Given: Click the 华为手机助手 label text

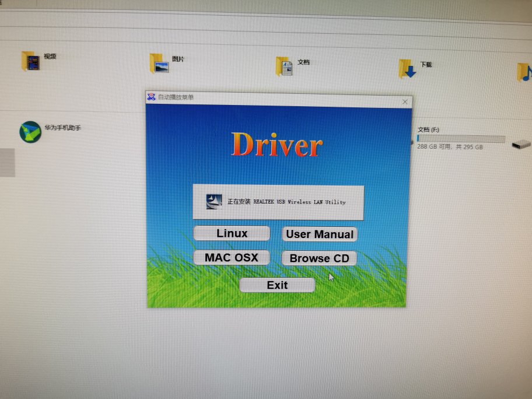Looking at the screenshot, I should click(x=63, y=128).
